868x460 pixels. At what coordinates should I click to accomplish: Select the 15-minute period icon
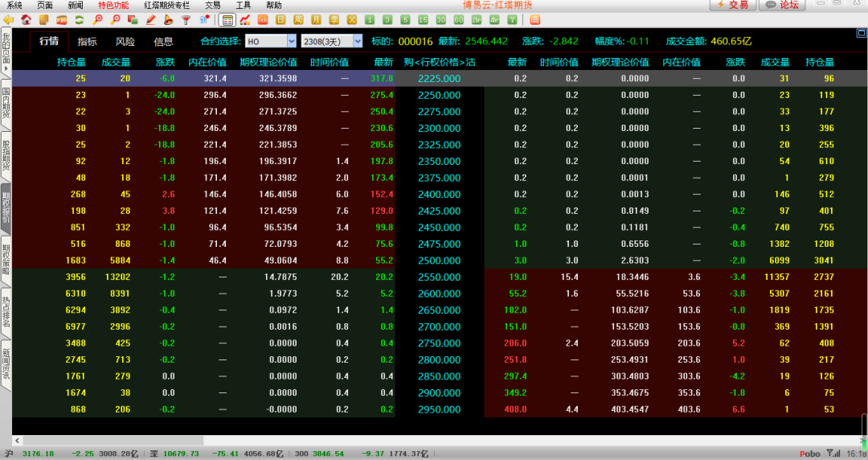[423, 19]
